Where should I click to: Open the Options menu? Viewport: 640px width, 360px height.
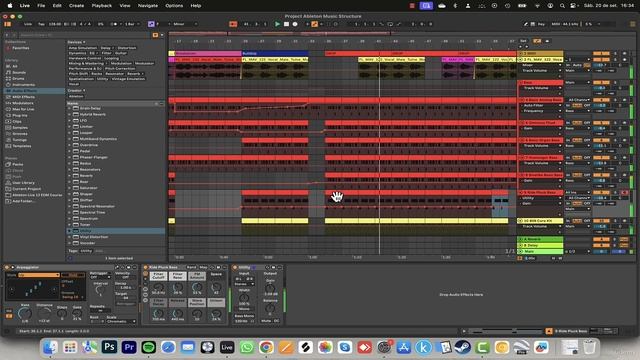(174, 6)
